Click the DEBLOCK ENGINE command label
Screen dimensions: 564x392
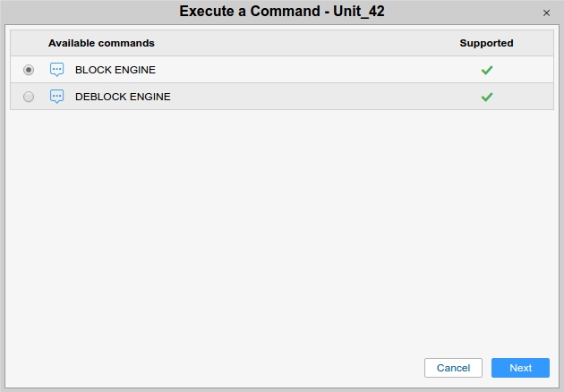pos(123,97)
